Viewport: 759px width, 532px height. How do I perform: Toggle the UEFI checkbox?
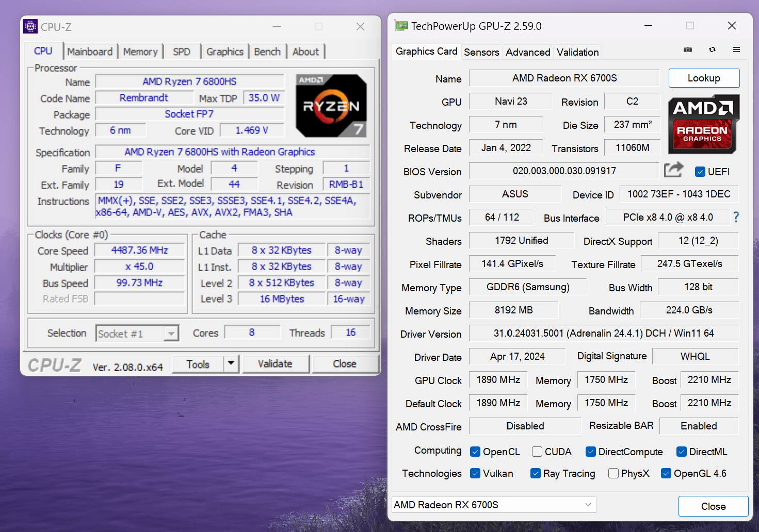coord(700,172)
